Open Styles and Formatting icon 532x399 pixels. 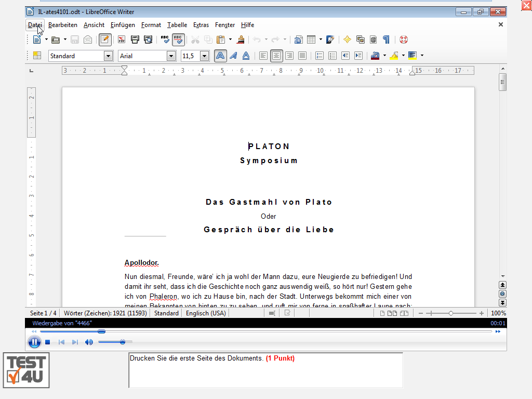(x=37, y=56)
